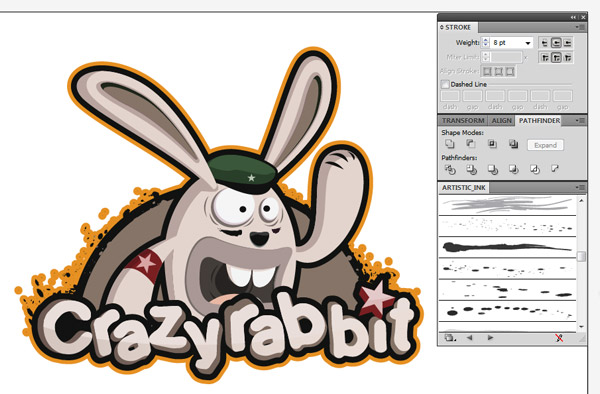Click the 8 pt weight field
Screen dimensions: 600x394
click(x=507, y=43)
